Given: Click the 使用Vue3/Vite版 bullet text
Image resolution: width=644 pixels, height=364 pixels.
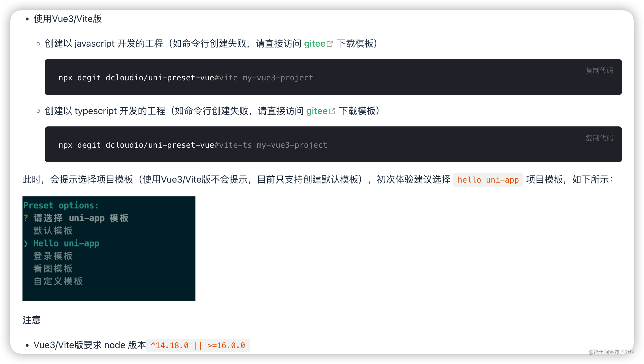Looking at the screenshot, I should (x=68, y=19).
